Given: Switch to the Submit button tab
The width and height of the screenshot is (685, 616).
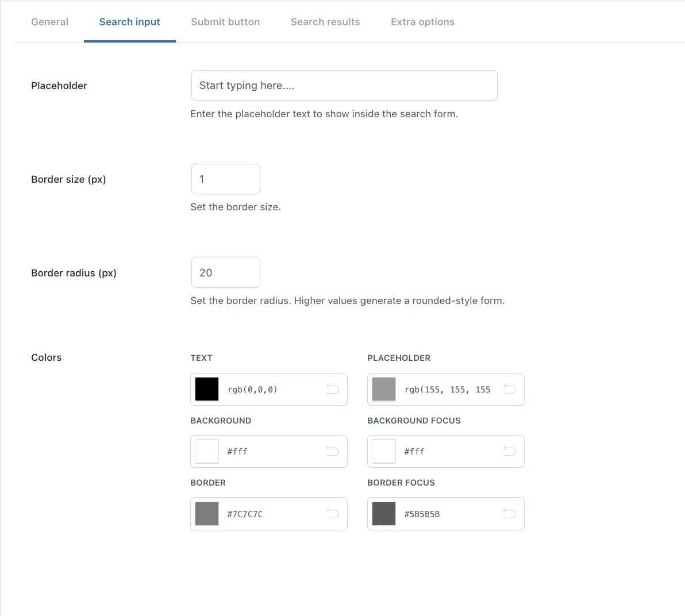Looking at the screenshot, I should (225, 22).
